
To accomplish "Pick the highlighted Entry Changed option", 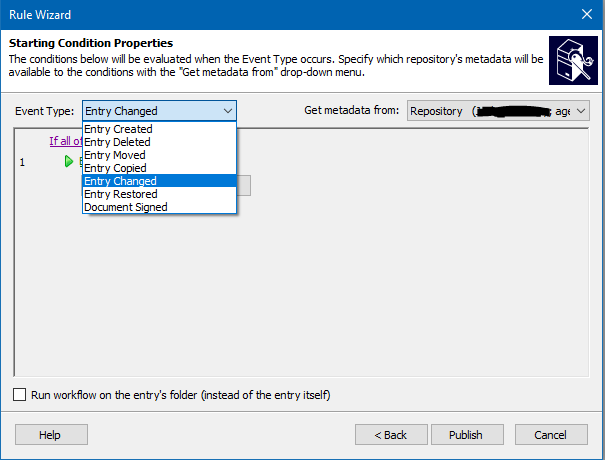I will click(159, 181).
